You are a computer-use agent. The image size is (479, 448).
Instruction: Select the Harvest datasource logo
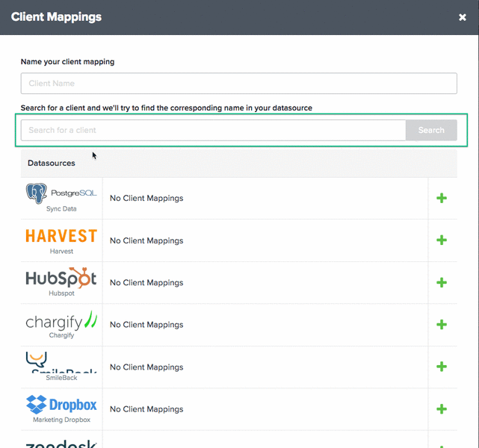point(61,236)
